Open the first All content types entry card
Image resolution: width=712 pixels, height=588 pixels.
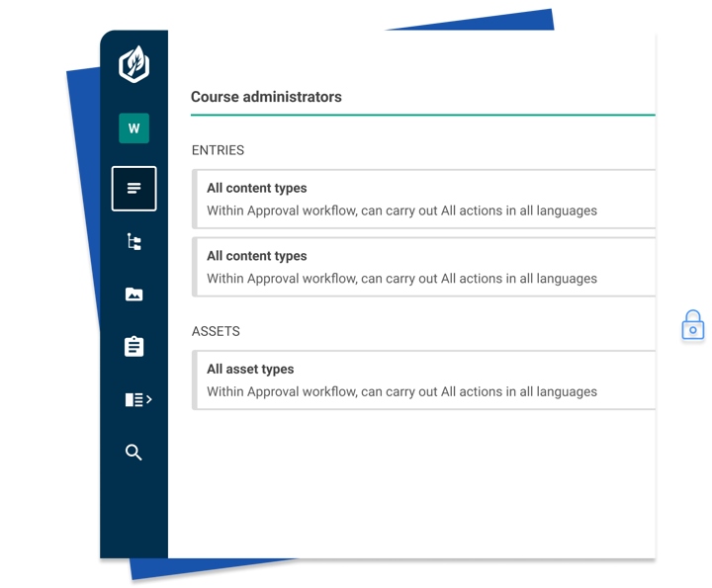pos(423,199)
